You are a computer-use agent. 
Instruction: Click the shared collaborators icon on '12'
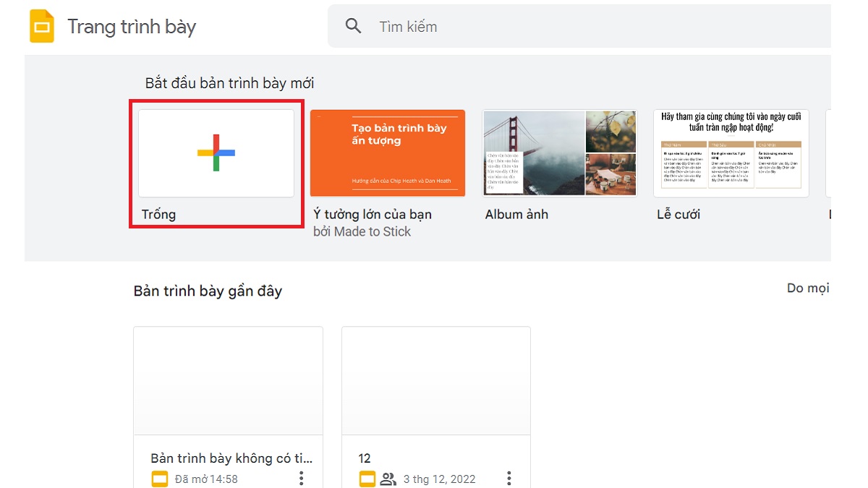[388, 479]
